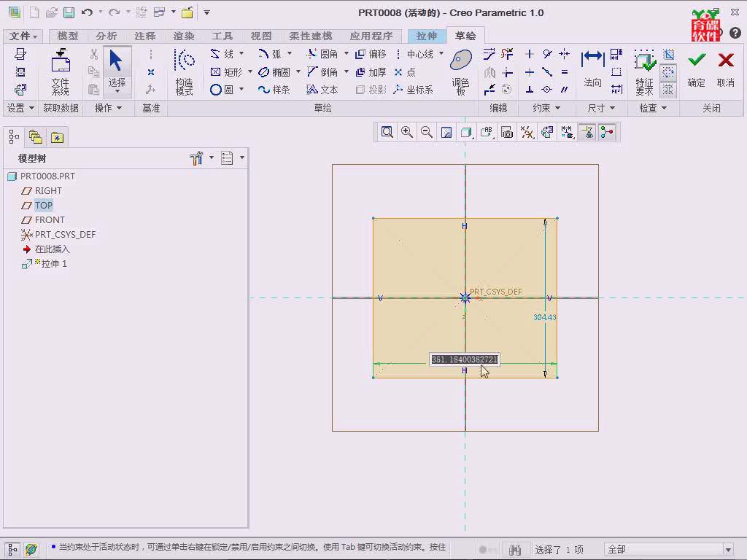The image size is (747, 560).
Task: Click the 304.43 height dimension
Action: coord(544,317)
